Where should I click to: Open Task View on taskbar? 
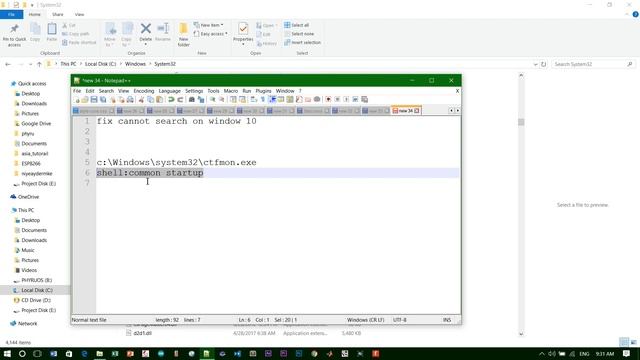click(37, 353)
